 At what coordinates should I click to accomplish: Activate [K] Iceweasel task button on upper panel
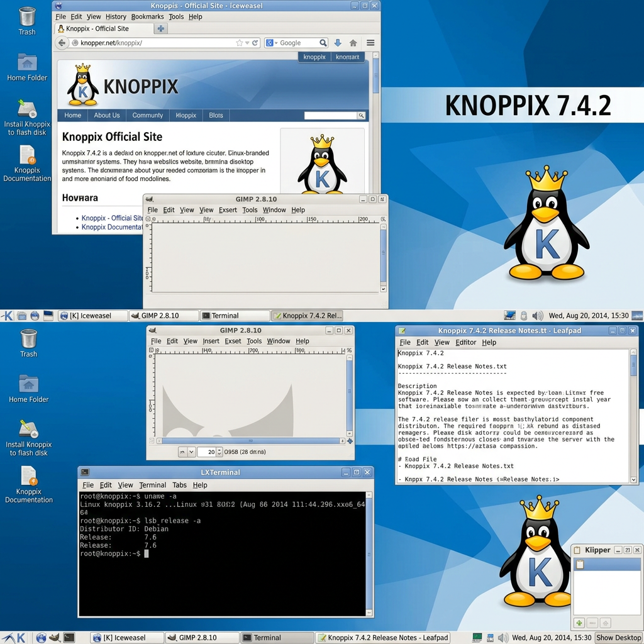click(92, 316)
